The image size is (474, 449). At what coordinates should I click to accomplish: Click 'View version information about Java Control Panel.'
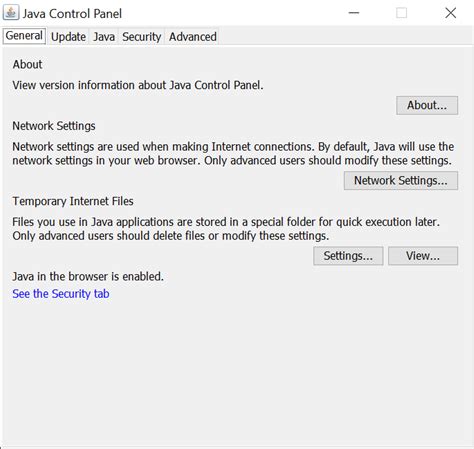138,85
